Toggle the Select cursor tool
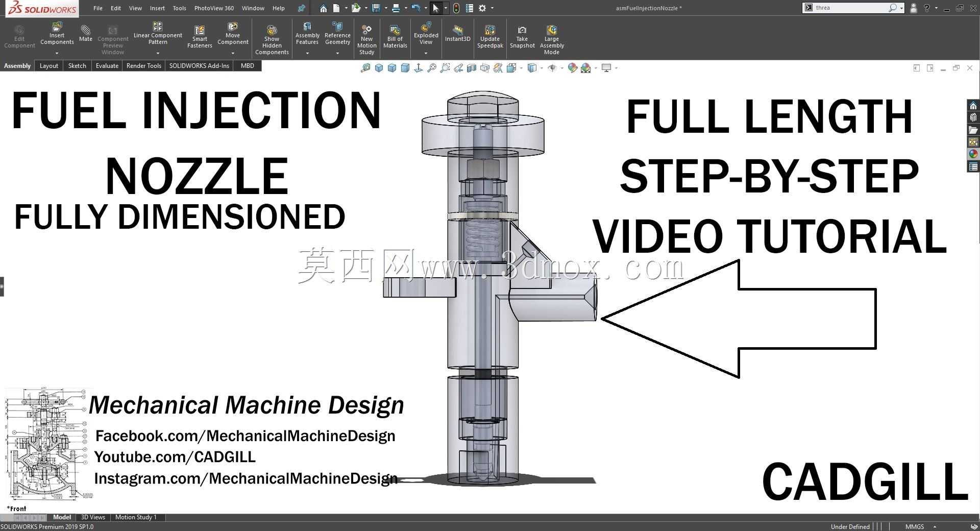 [435, 8]
